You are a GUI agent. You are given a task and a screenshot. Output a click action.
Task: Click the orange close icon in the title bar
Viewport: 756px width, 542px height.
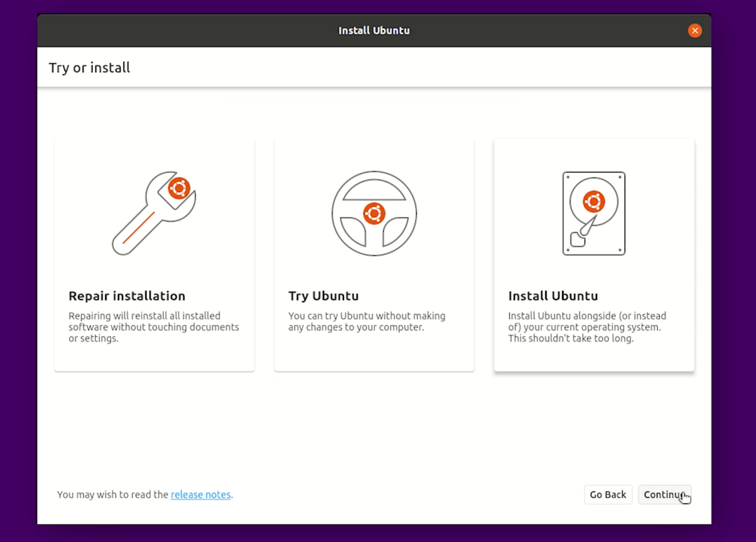pos(695,30)
